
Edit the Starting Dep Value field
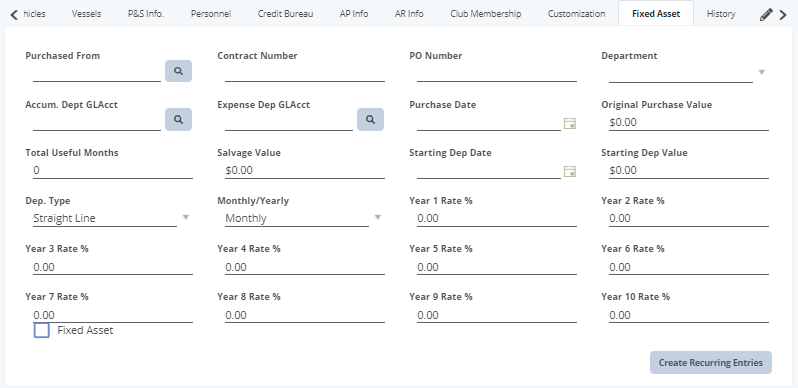[x=689, y=171]
